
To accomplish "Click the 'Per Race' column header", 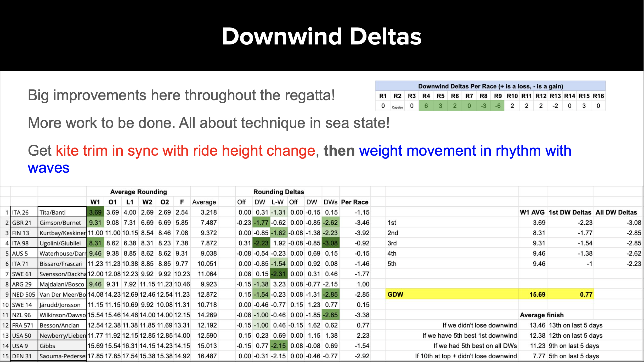I will [355, 202].
